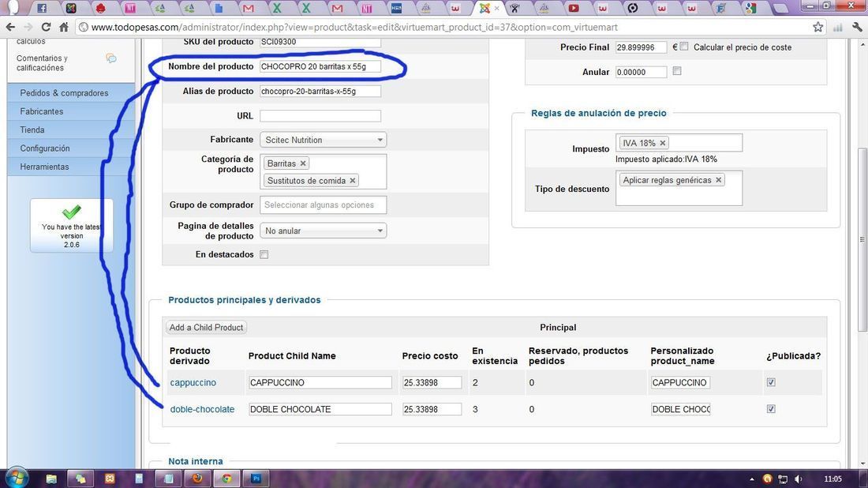Open Windows Explorer from the taskbar
868x488 pixels.
click(x=51, y=479)
